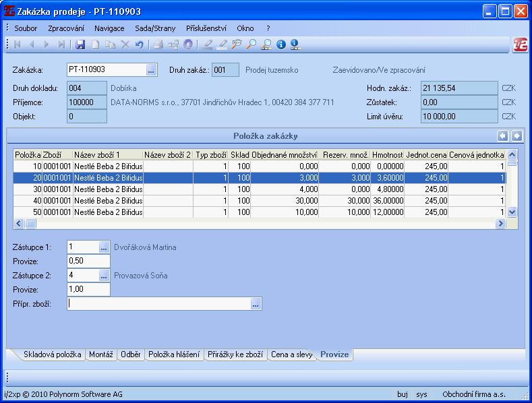532x403 pixels.
Task: Undo changes with blue arrow icon
Action: click(x=140, y=44)
